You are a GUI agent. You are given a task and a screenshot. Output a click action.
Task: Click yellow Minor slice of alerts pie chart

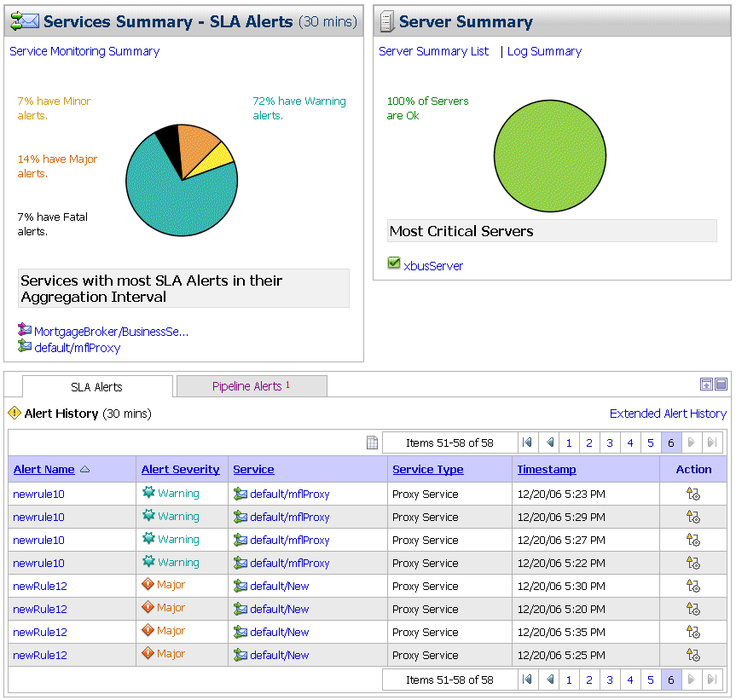[x=216, y=156]
